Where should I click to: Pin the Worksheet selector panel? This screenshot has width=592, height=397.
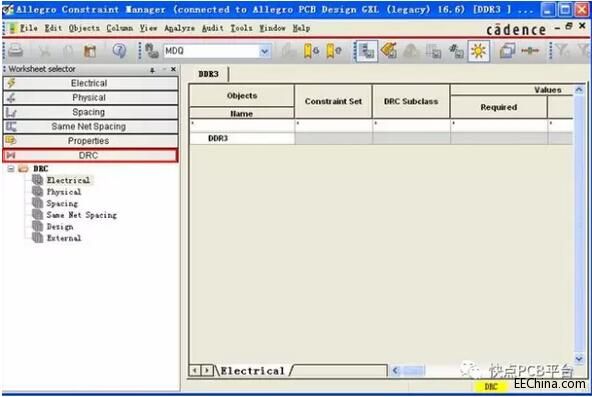click(152, 70)
